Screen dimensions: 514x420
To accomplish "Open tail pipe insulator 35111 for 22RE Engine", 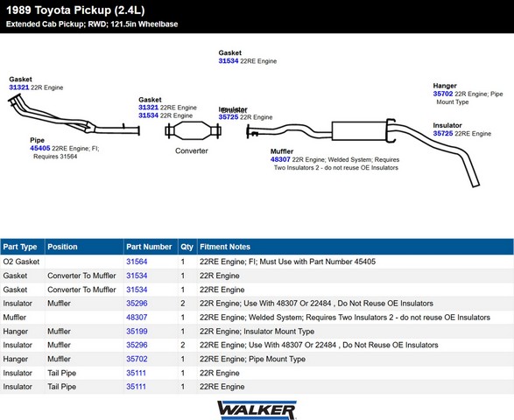I will (136, 387).
